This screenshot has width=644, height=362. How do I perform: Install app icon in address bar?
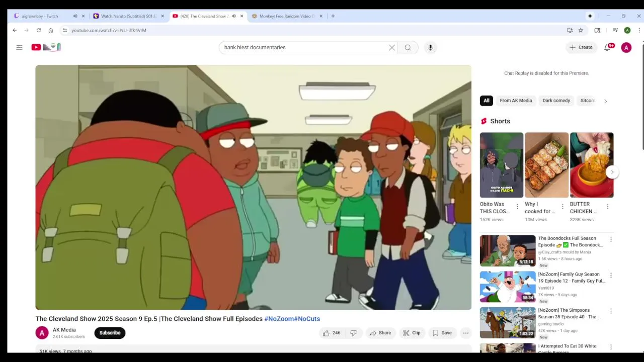[570, 30]
